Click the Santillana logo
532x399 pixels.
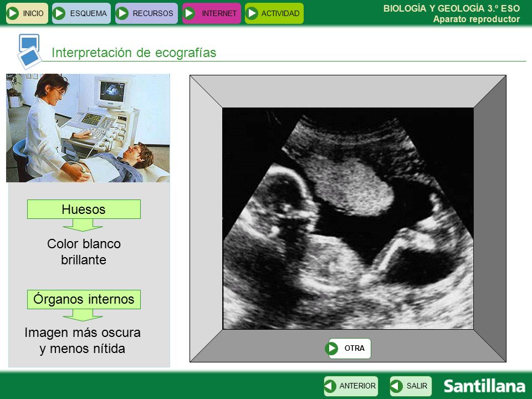(484, 386)
